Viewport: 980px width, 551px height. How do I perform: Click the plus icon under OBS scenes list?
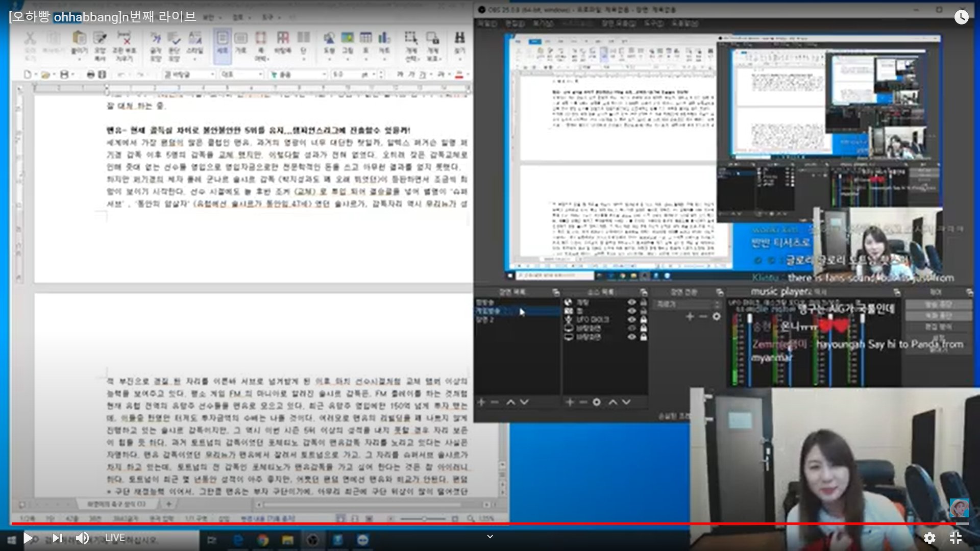coord(481,402)
